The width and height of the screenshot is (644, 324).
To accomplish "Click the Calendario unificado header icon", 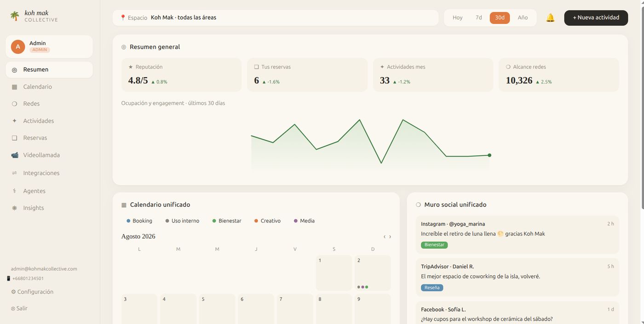I will pos(124,205).
